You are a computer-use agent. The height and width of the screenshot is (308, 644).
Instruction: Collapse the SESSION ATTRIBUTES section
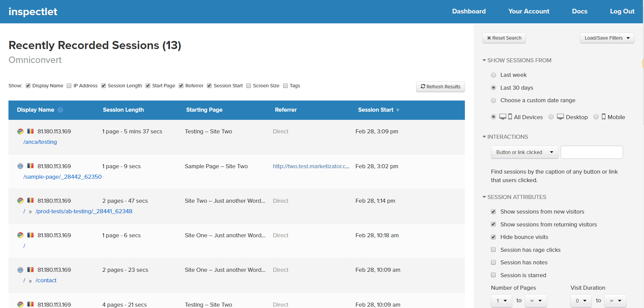tap(484, 197)
